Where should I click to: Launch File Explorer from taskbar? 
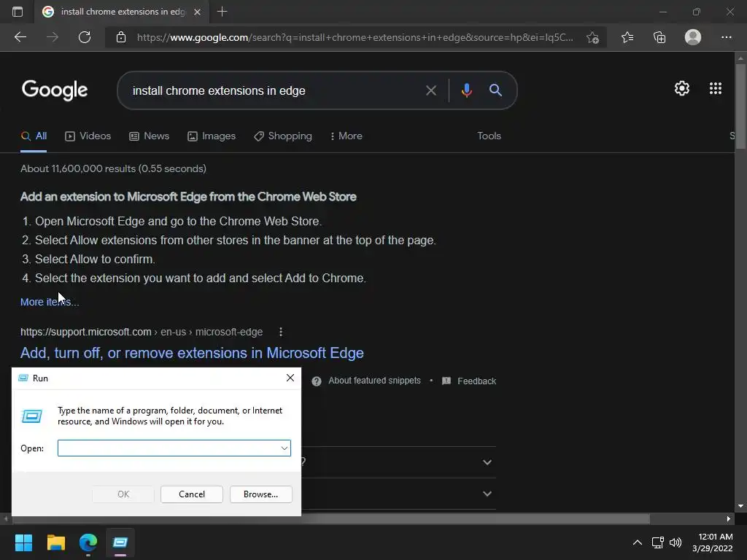[55, 542]
